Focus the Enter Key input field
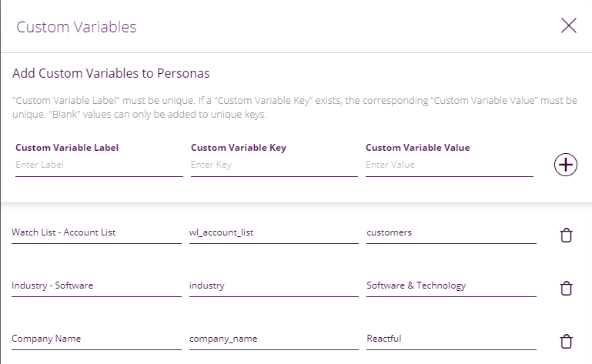The width and height of the screenshot is (592, 364). pyautogui.click(x=274, y=165)
